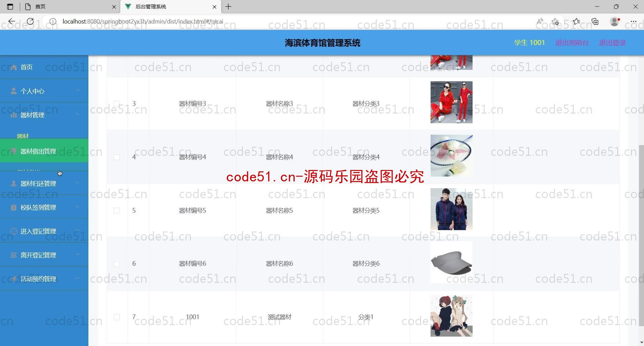
Task: Tick the checkbox for row 5
Action: click(x=117, y=210)
